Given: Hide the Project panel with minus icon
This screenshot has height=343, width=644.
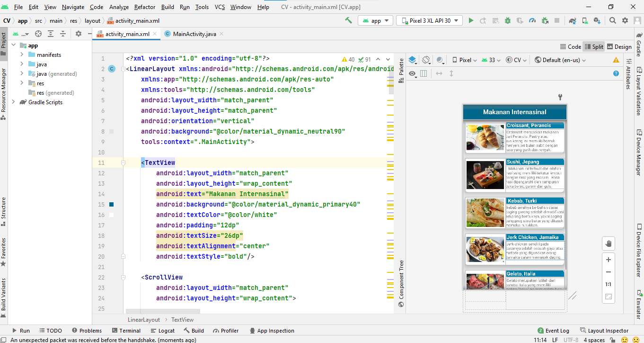Looking at the screenshot, I should 89,34.
